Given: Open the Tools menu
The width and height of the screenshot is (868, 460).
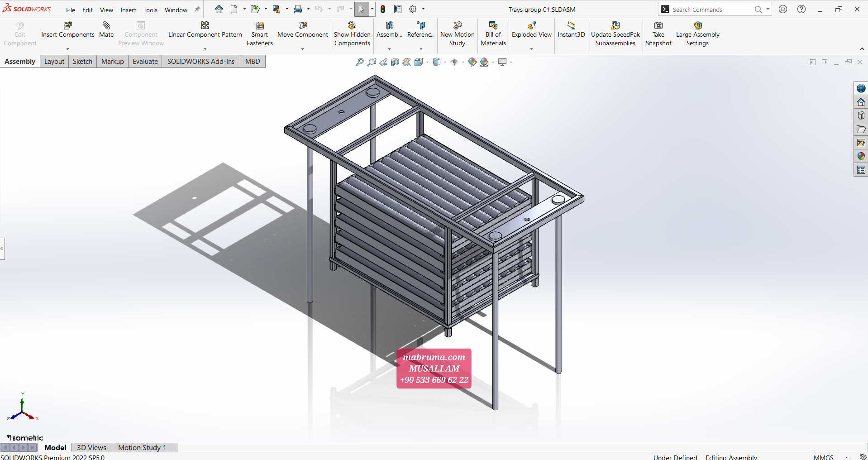Looking at the screenshot, I should point(150,10).
